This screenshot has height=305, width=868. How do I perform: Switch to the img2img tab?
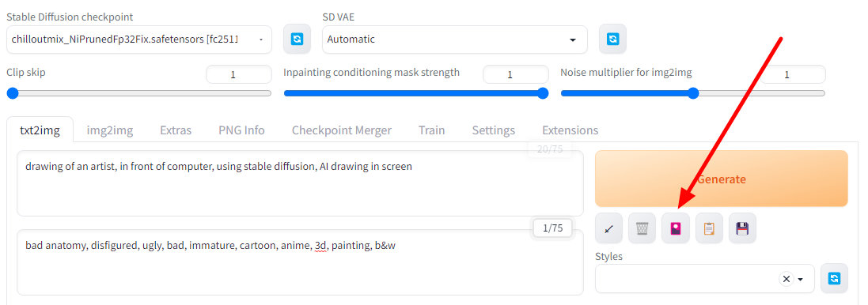click(110, 130)
